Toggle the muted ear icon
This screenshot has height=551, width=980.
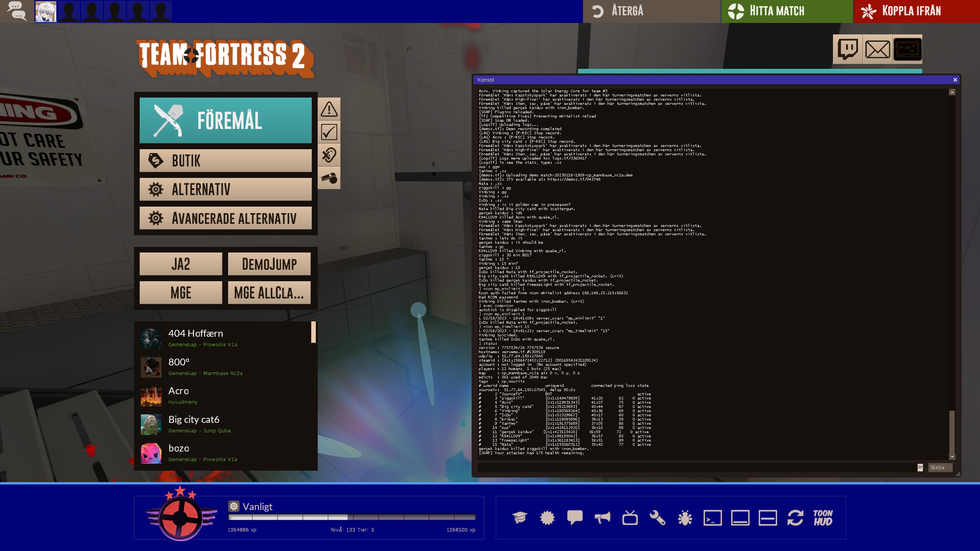pyautogui.click(x=329, y=155)
